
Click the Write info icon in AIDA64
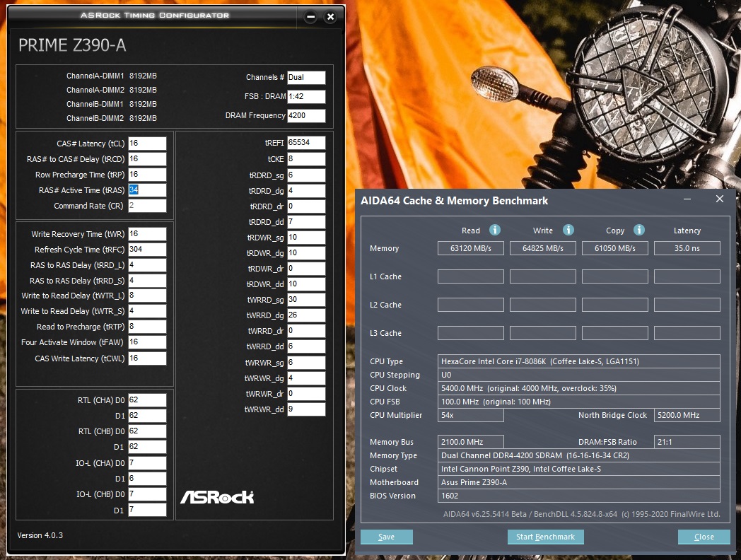(568, 230)
